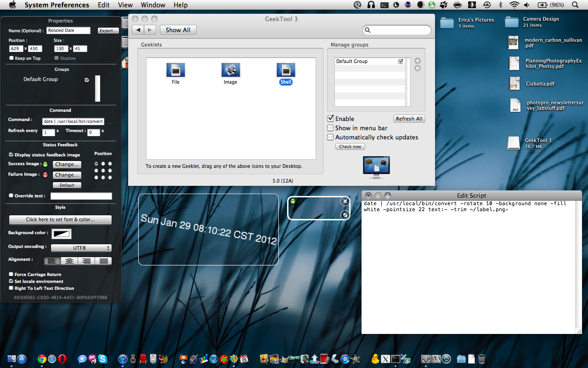Open Skype from the Dock
This screenshot has height=368, width=588.
coord(102,359)
